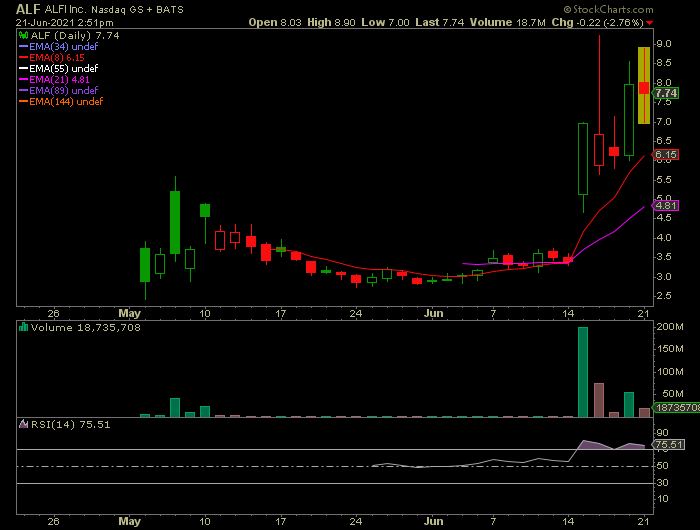This screenshot has width=700, height=530.
Task: Click the EMA(89) undef legend entry
Action: tap(58, 91)
